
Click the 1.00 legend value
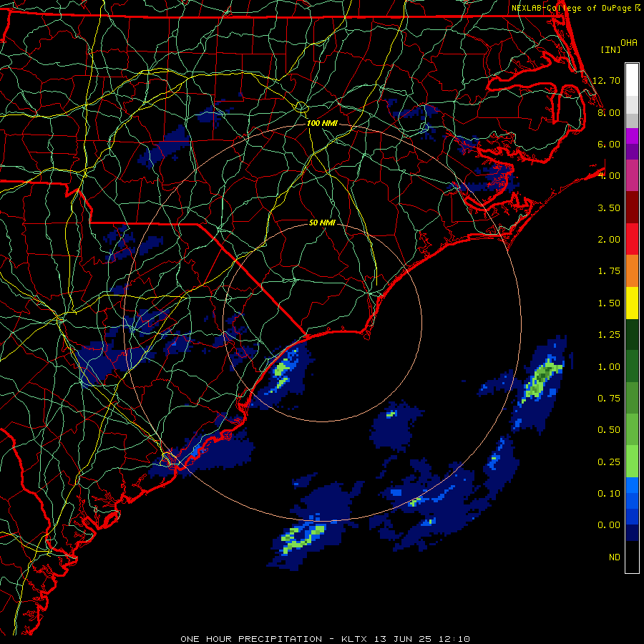[609, 367]
